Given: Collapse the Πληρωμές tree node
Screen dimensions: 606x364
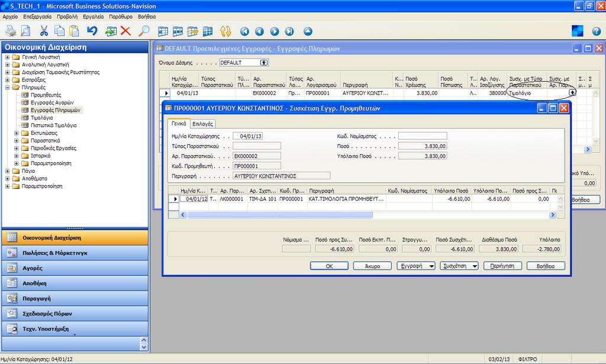Looking at the screenshot, I should pos(7,88).
